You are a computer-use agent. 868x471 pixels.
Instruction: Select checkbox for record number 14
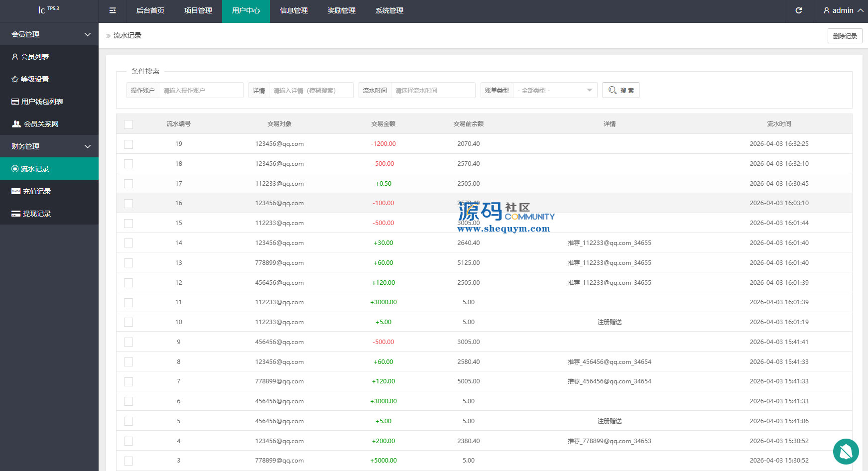[128, 243]
